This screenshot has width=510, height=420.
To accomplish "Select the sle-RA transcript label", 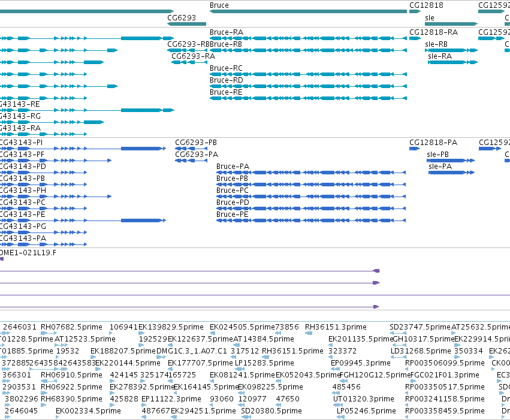I will 440,56.
